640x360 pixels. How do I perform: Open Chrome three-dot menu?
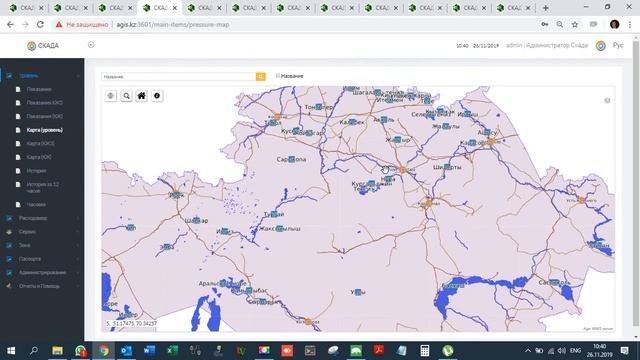click(x=630, y=24)
